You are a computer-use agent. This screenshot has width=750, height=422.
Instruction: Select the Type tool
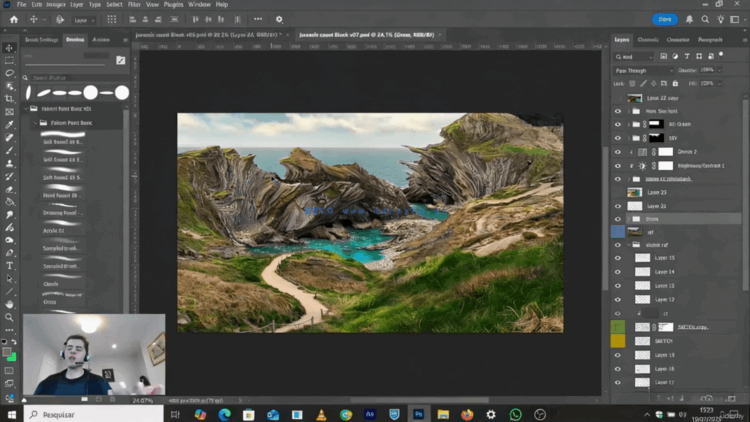[10, 266]
